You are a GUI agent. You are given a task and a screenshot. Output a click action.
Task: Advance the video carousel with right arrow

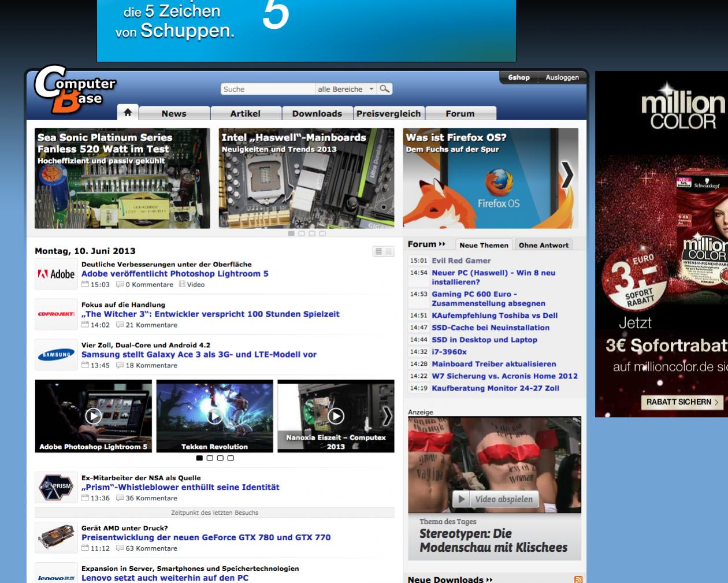pos(387,415)
